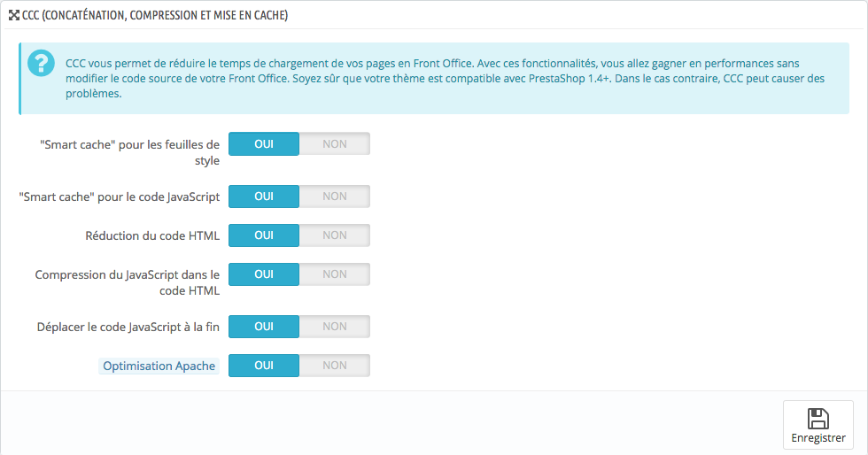Turn off Réduction du code HTML
The width and height of the screenshot is (868, 455).
coord(335,235)
